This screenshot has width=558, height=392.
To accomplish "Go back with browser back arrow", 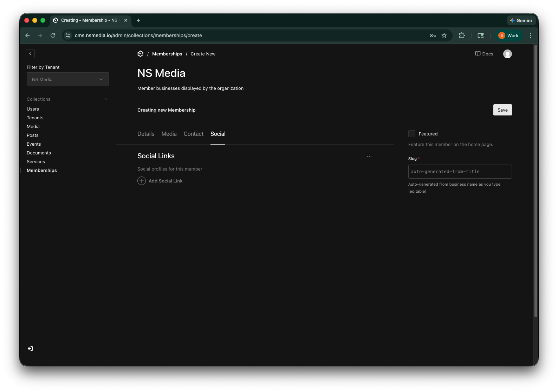I will (27, 35).
